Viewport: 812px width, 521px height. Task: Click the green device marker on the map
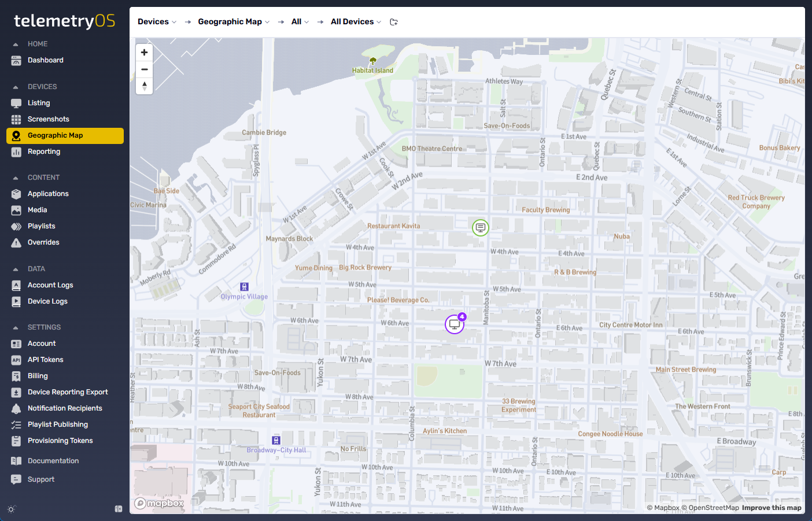coord(481,228)
